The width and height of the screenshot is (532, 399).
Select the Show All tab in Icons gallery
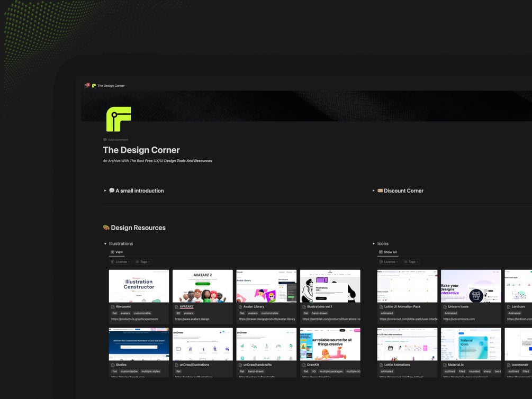[x=388, y=252]
